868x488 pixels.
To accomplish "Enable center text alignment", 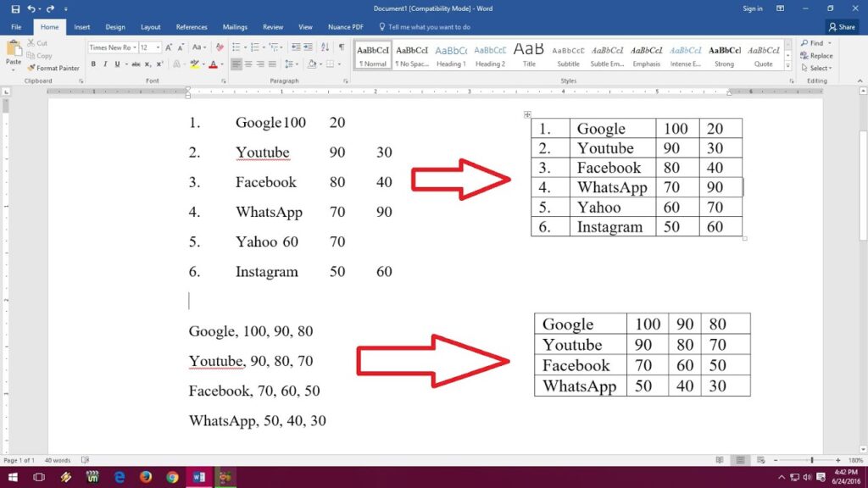I will pos(248,64).
